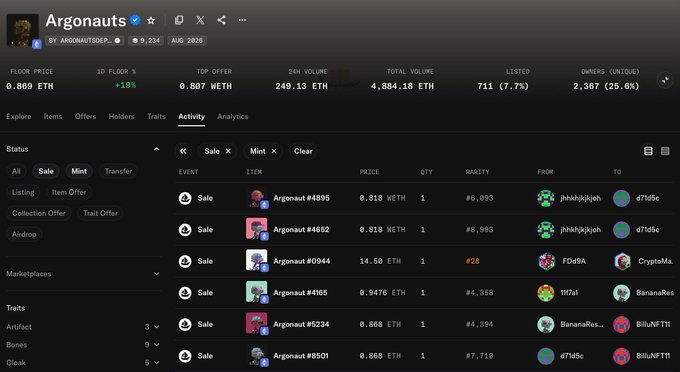Open the X (Twitter) link icon
Viewport: 680px width, 372px height.
point(200,20)
